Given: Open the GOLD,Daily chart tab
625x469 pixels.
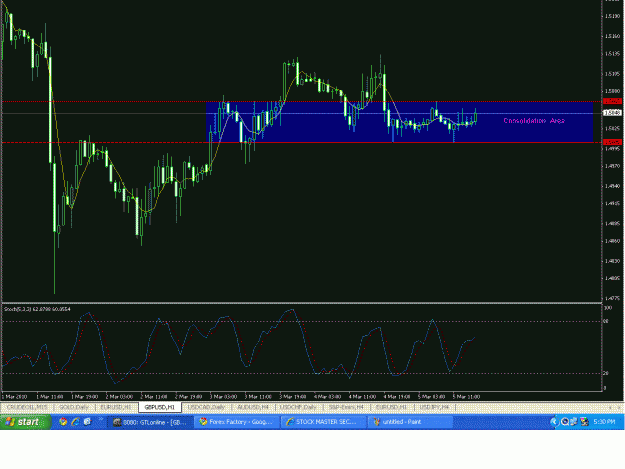Looking at the screenshot, I should [x=74, y=407].
